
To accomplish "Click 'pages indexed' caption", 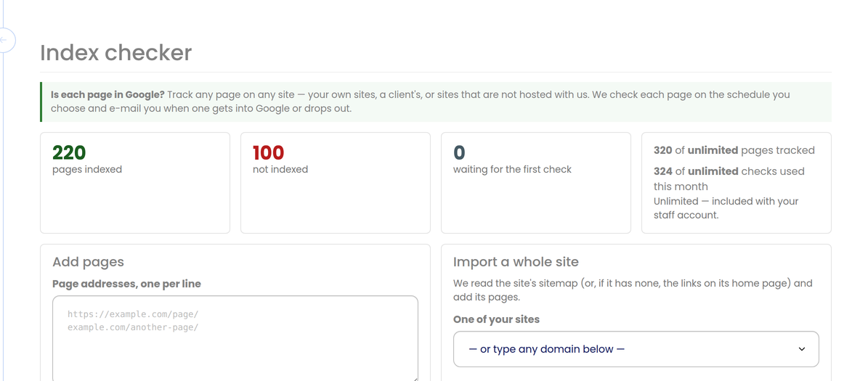I will pyautogui.click(x=87, y=169).
